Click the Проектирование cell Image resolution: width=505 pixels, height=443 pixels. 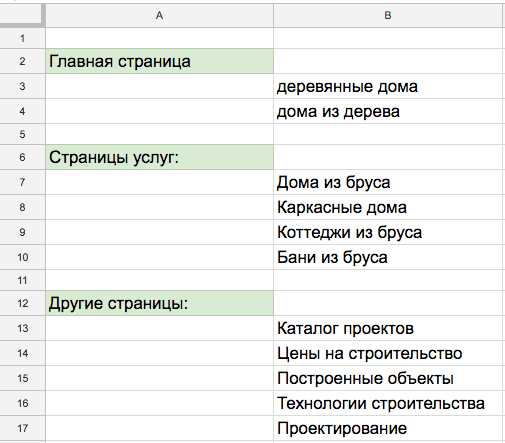388,428
